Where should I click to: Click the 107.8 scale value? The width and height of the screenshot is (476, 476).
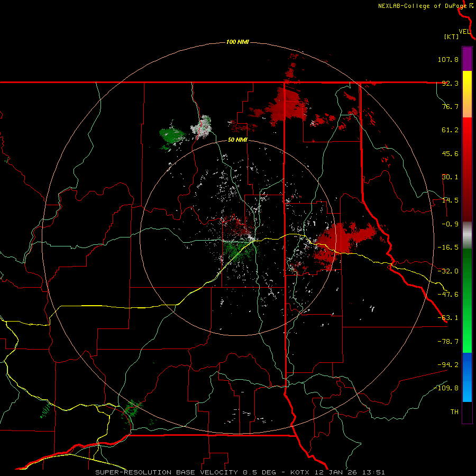point(448,59)
